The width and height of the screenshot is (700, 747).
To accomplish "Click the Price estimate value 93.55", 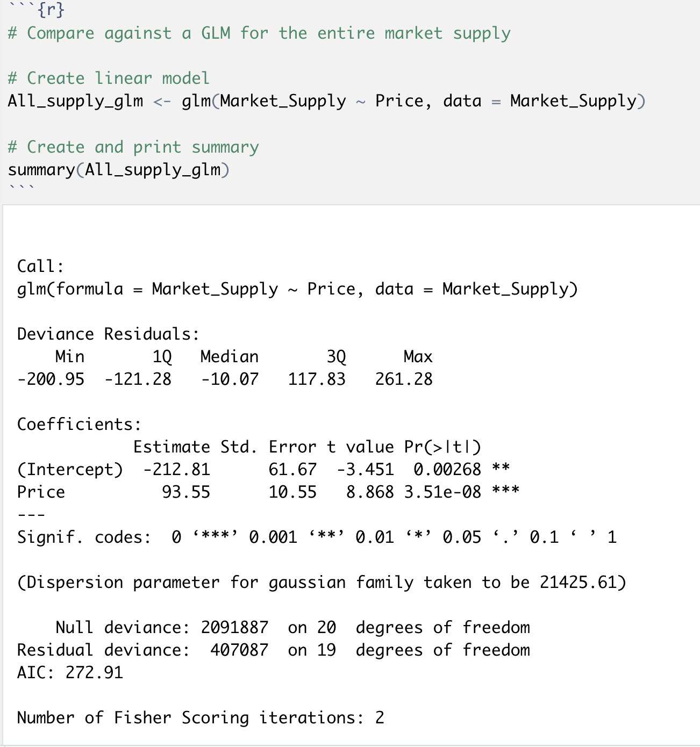I will 186,492.
